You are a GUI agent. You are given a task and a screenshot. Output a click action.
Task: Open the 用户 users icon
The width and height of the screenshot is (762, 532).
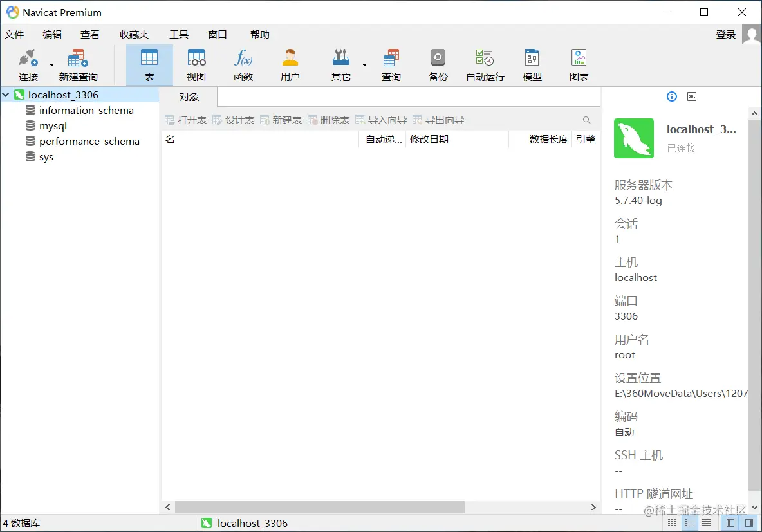tap(290, 65)
